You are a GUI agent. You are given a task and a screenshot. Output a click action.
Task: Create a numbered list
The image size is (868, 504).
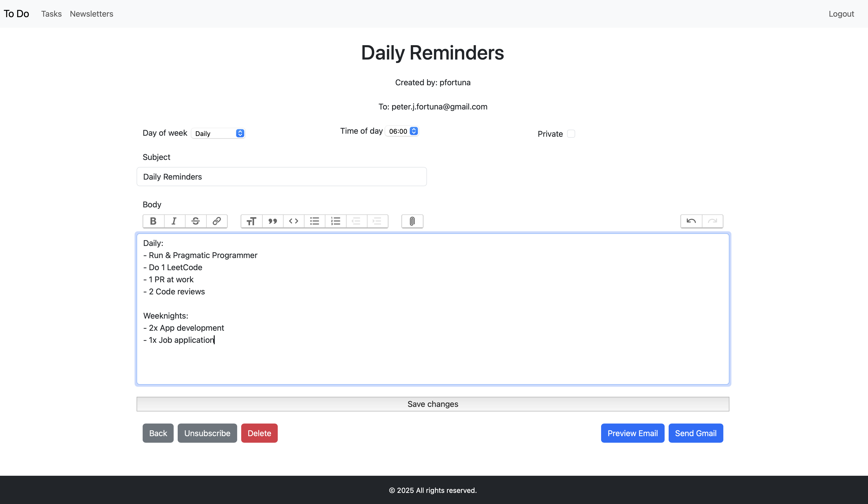tap(335, 221)
